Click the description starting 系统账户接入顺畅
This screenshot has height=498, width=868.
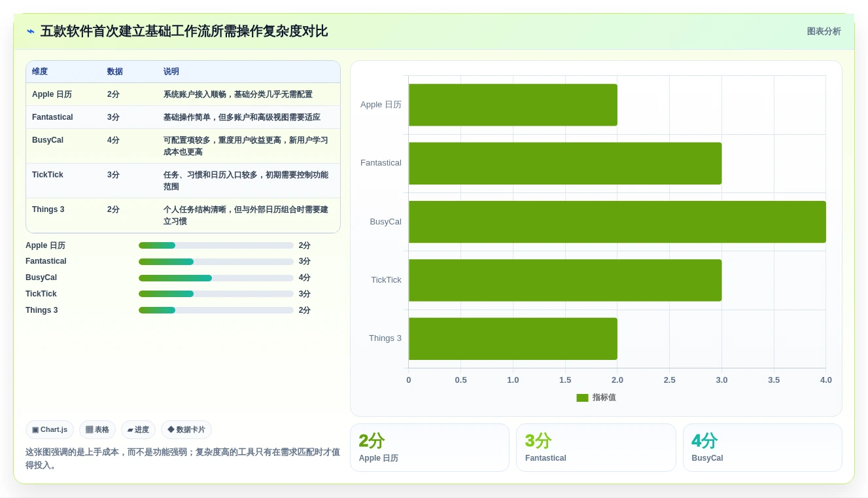[238, 94]
